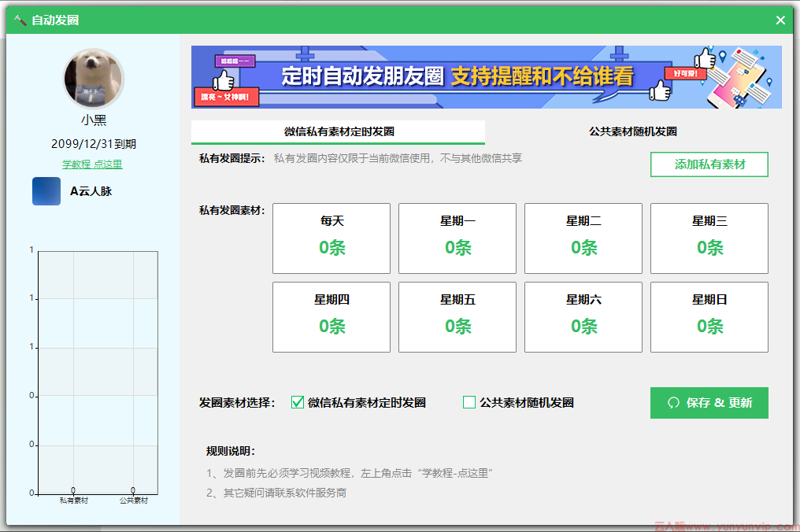Open the 星期日 material card
Viewport: 800px width, 532px height.
click(709, 317)
